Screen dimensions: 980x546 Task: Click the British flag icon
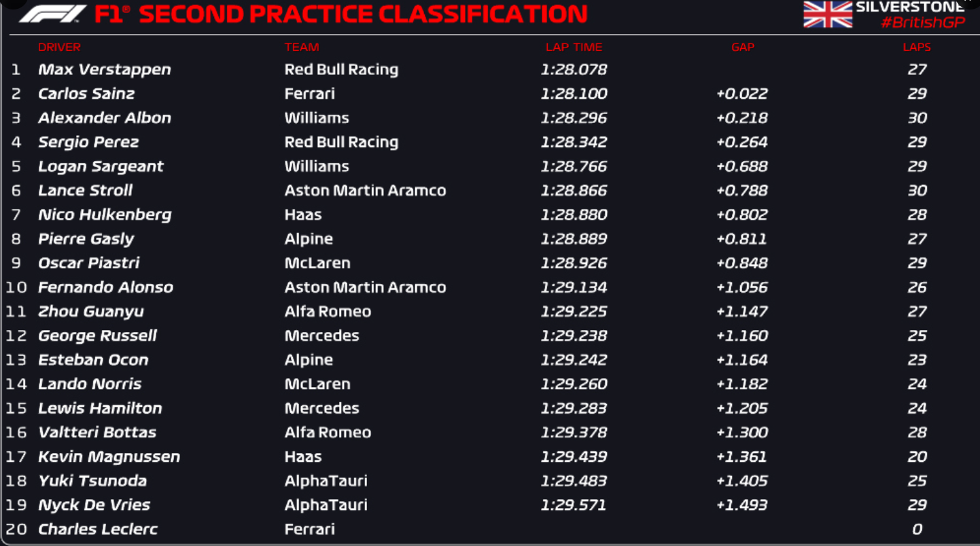[827, 14]
